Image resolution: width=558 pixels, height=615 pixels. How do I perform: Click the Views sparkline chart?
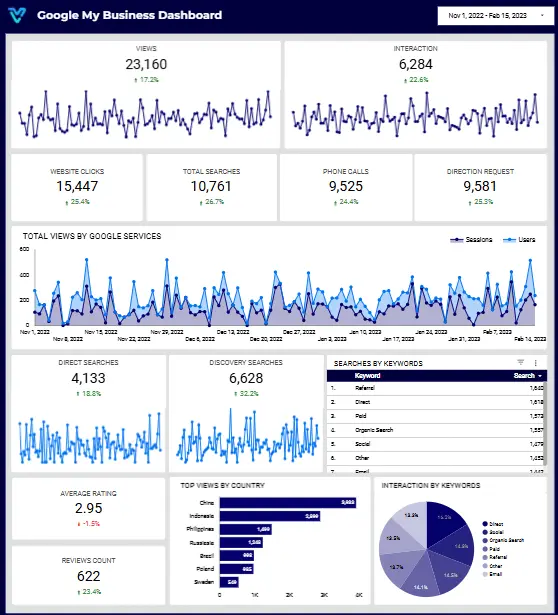(145, 114)
